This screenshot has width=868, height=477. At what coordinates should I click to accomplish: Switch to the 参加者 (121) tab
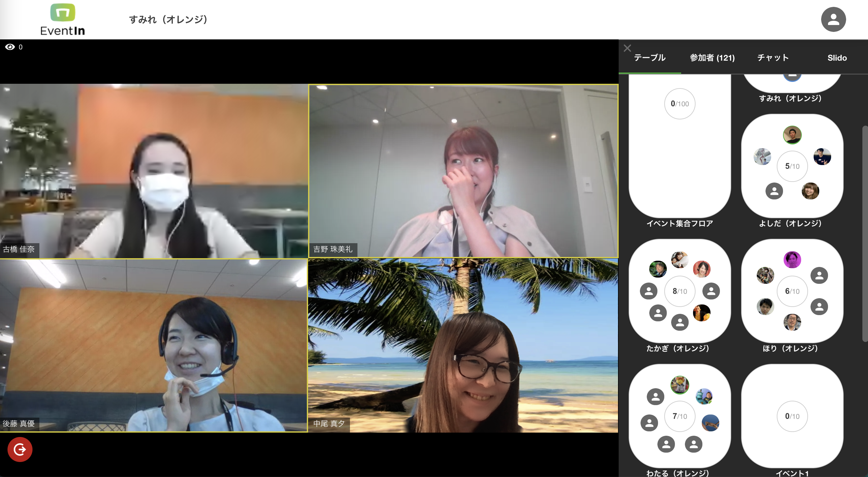pyautogui.click(x=712, y=58)
